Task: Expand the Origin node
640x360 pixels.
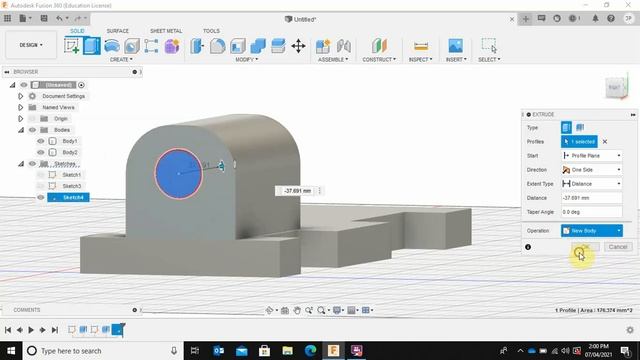Action: 20,118
